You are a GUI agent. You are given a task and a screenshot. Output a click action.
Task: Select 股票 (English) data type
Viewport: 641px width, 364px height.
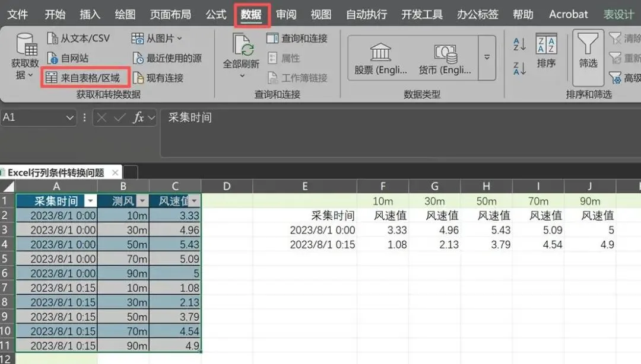380,59
